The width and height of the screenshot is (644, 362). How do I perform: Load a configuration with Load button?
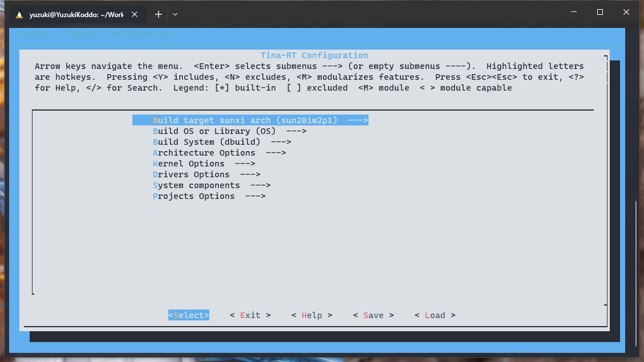click(x=435, y=315)
